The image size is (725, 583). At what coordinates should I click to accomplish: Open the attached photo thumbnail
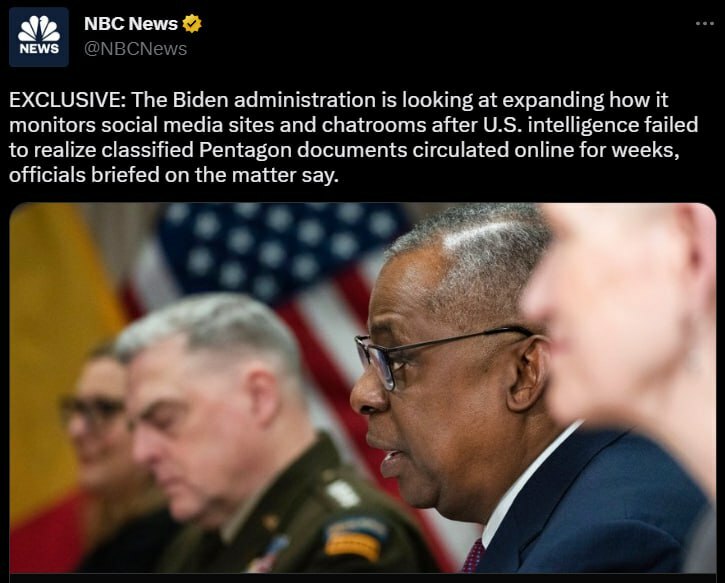pyautogui.click(x=362, y=388)
